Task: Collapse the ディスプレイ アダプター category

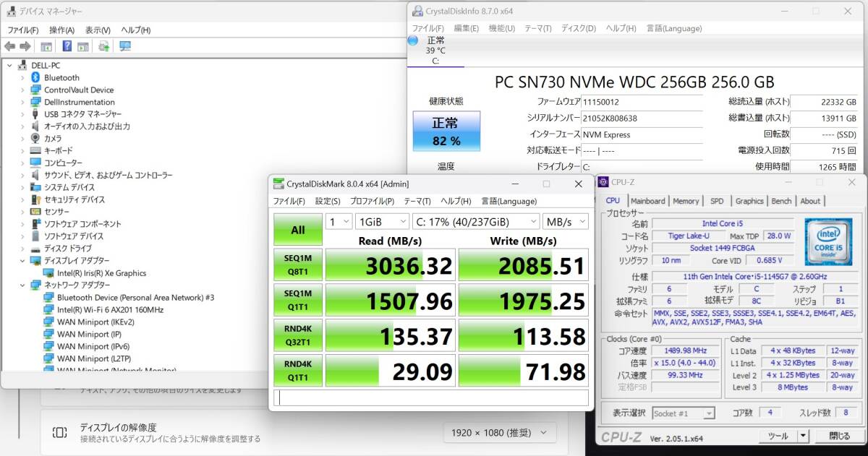Action: [22, 260]
